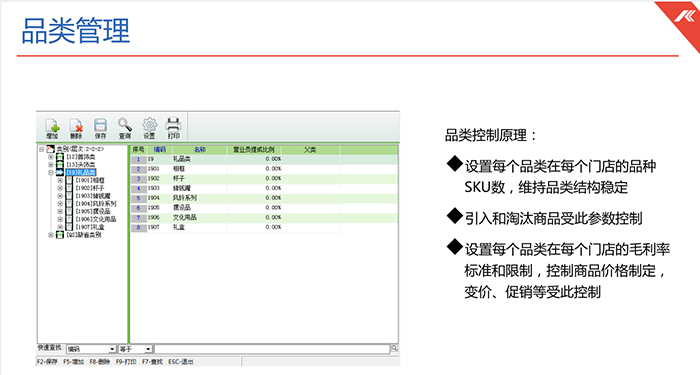Click the 营业员提成比例 column header
Viewport: 700px width, 375px height.
pyautogui.click(x=254, y=150)
